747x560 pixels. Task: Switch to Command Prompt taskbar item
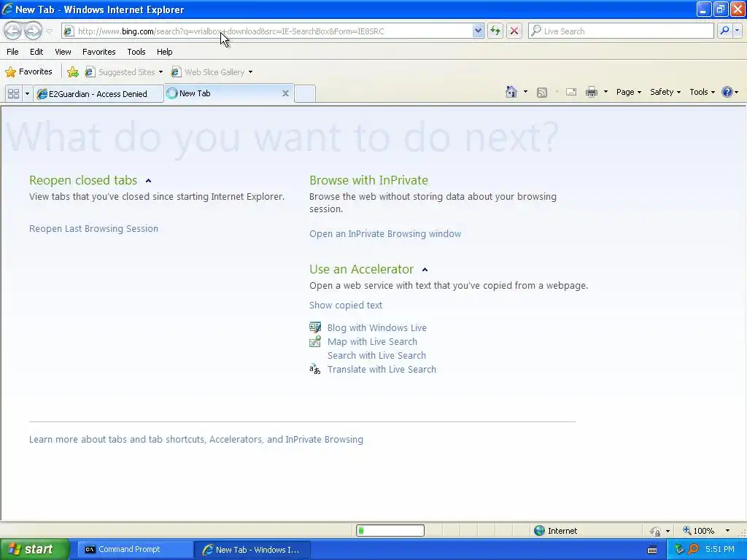[134, 550]
